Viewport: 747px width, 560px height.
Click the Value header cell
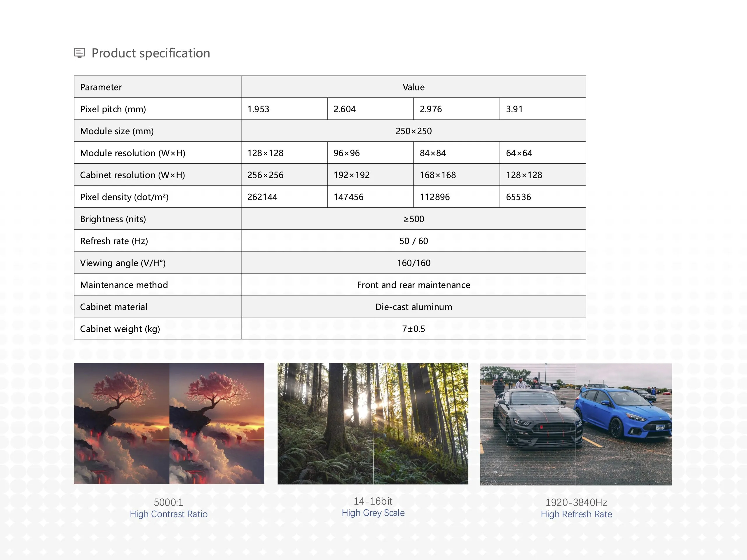413,87
